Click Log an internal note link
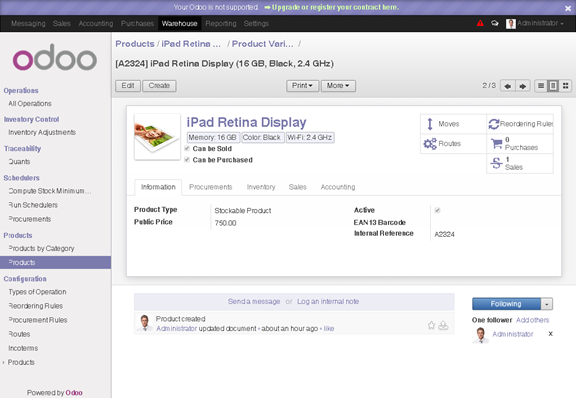 [x=328, y=301]
